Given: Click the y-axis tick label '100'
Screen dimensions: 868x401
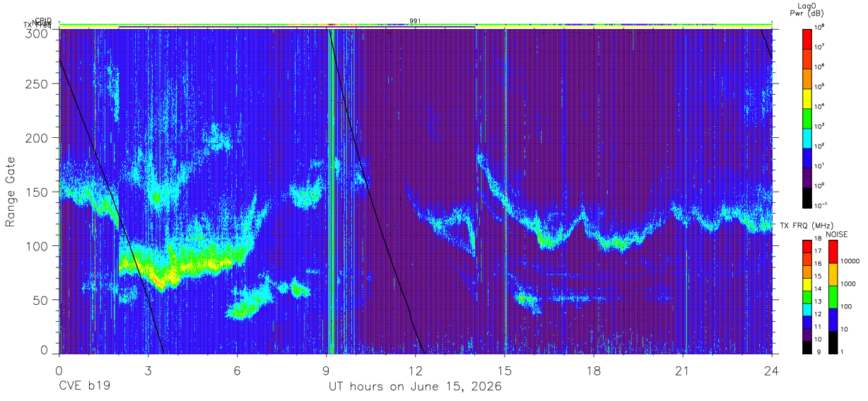Looking at the screenshot, I should pos(38,245).
